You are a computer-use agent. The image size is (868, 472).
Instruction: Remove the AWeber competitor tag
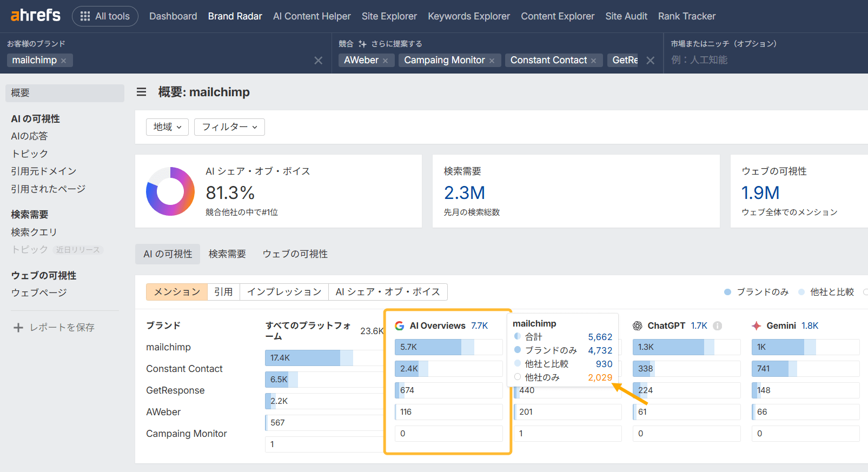tap(385, 61)
